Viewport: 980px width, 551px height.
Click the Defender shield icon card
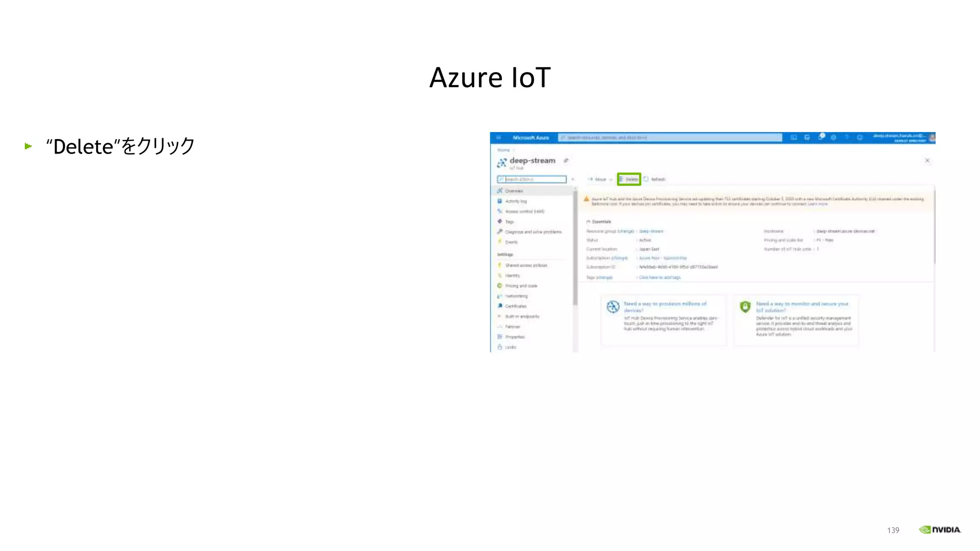pos(745,307)
